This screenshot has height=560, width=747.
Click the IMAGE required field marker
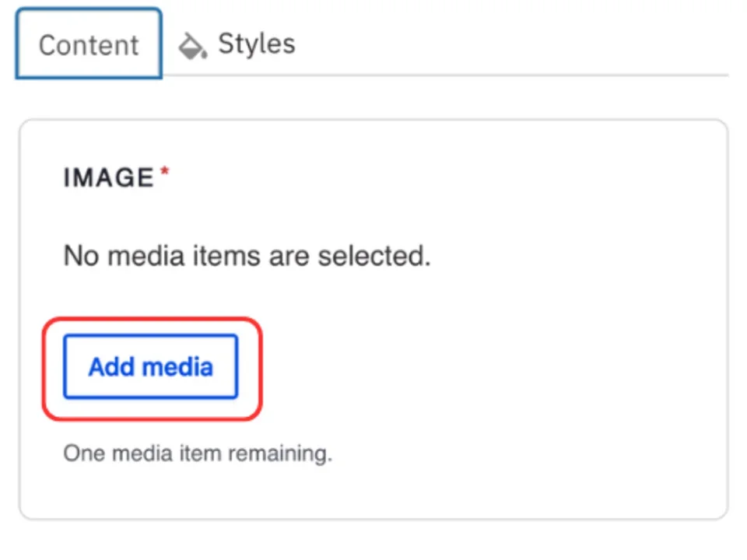click(164, 170)
